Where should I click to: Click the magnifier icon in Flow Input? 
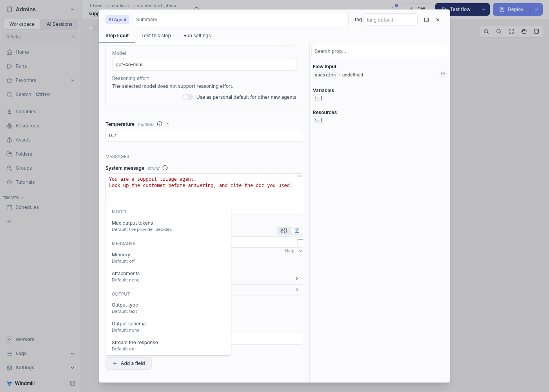coord(443,74)
